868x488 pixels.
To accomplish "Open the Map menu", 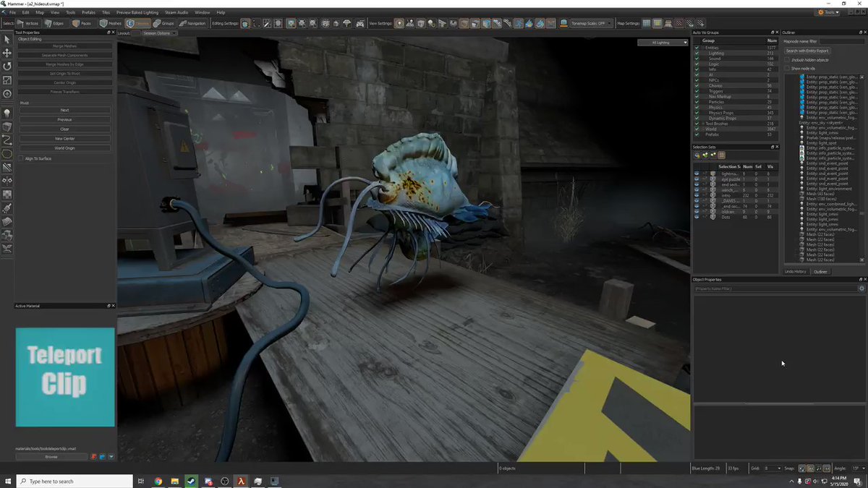I will coord(40,12).
